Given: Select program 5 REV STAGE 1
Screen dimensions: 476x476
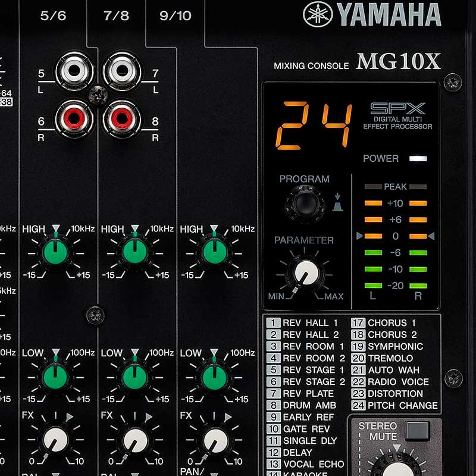Looking at the screenshot, I should (305, 370).
